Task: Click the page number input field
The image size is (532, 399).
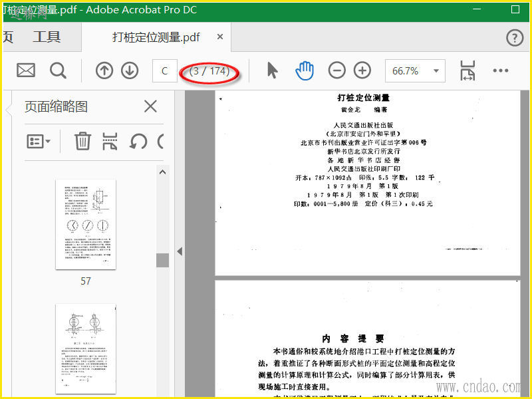Action: [x=165, y=70]
